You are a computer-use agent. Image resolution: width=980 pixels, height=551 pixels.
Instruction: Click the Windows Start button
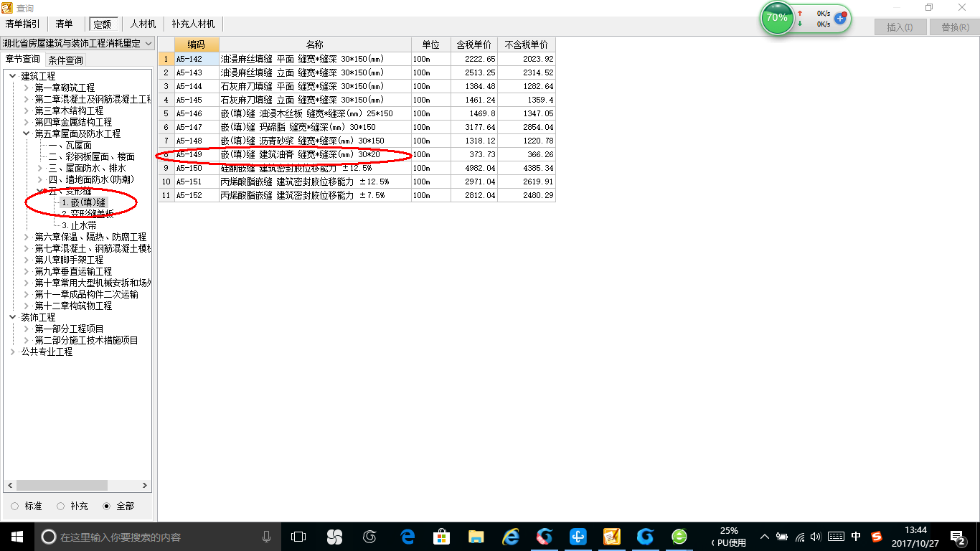16,537
